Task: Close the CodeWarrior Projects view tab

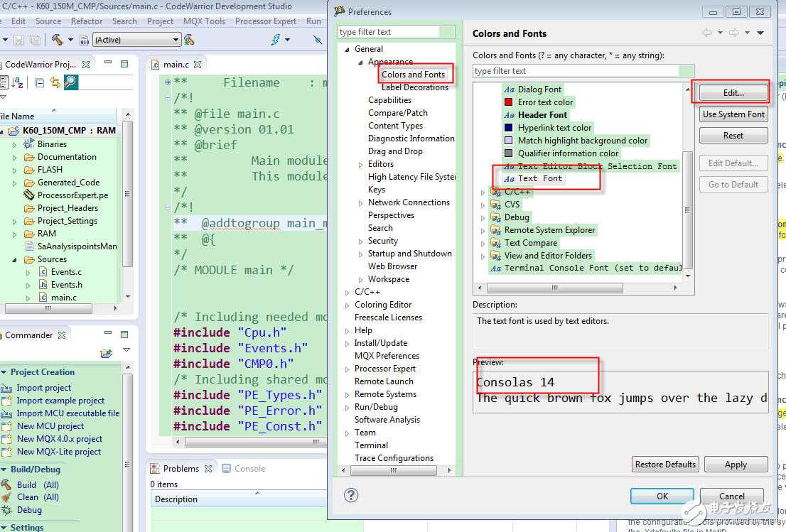Action: (x=86, y=64)
